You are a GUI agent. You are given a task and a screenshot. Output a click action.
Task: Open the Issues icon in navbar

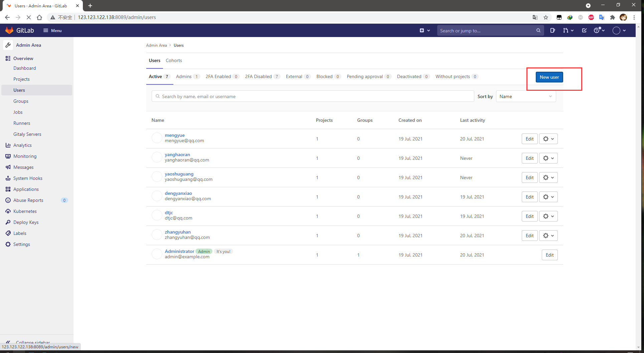coord(552,30)
